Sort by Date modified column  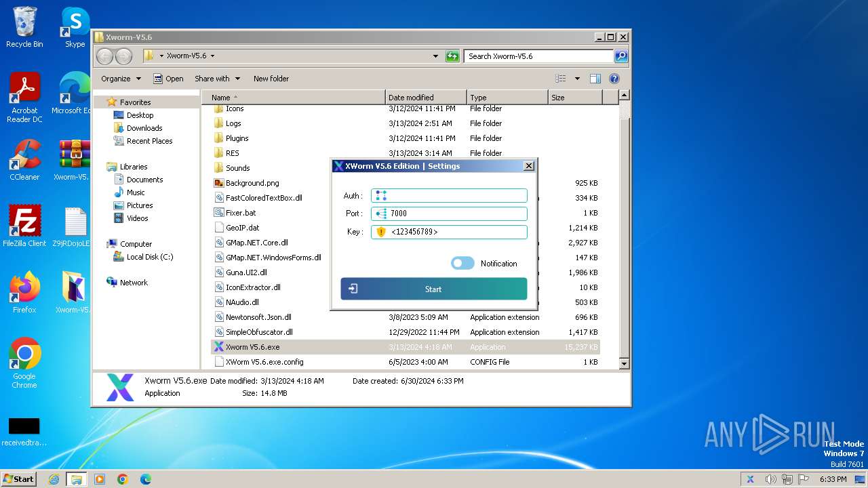[x=426, y=98]
